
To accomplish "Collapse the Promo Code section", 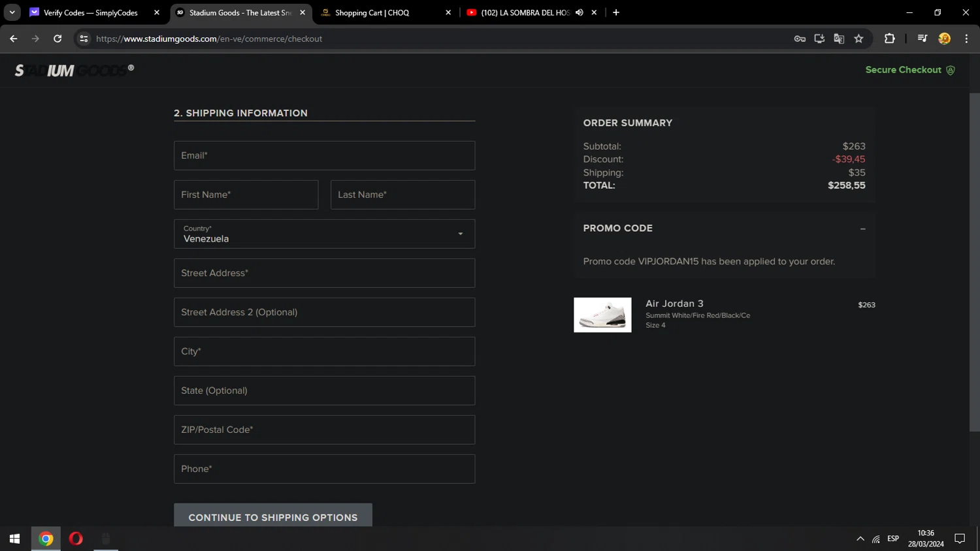I will point(862,228).
